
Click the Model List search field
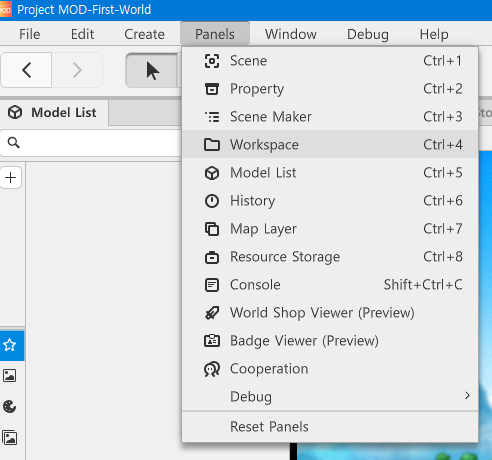pyautogui.click(x=91, y=143)
